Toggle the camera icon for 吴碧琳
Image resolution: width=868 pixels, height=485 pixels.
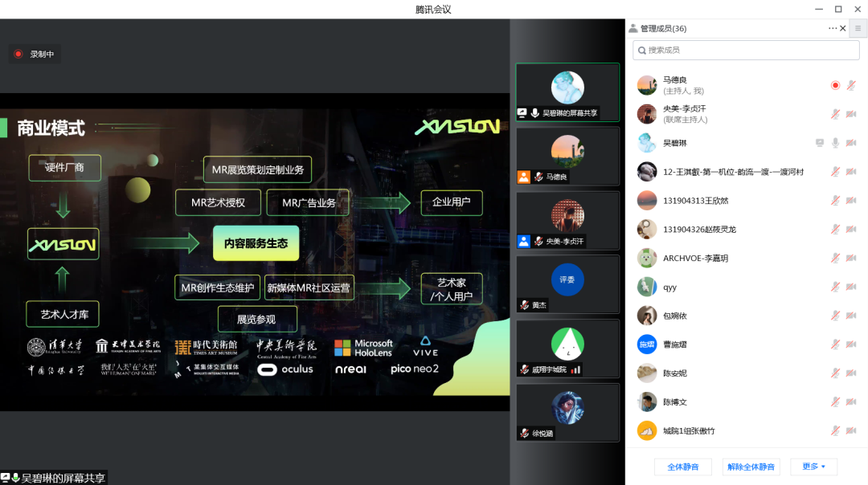851,143
